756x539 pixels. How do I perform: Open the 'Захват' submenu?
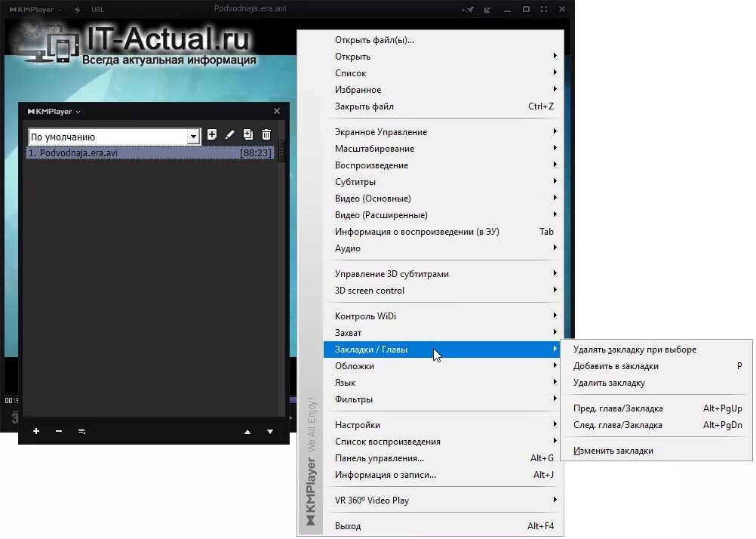pos(441,332)
